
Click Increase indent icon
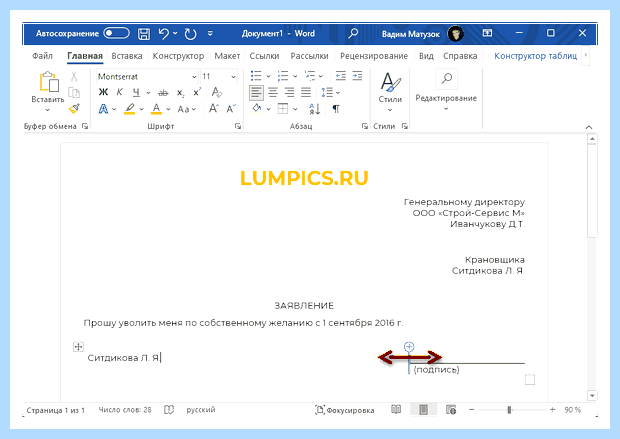point(357,76)
